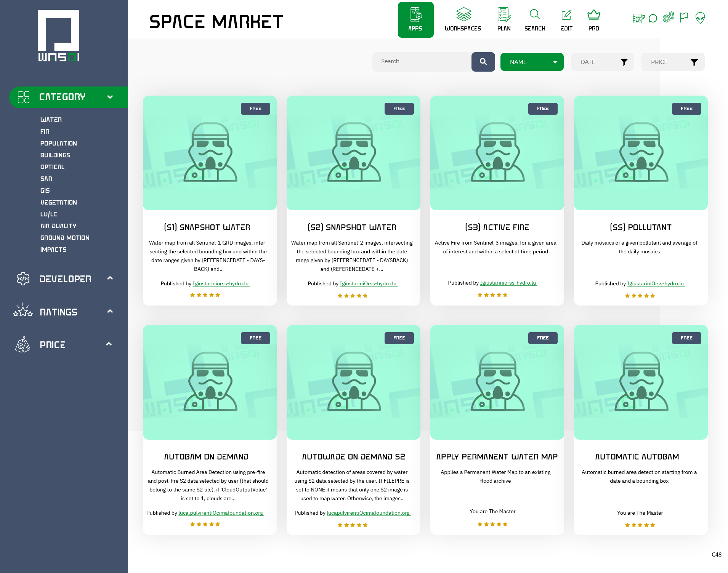Expand the Developer section chevron
The height and width of the screenshot is (573, 728).
[110, 278]
